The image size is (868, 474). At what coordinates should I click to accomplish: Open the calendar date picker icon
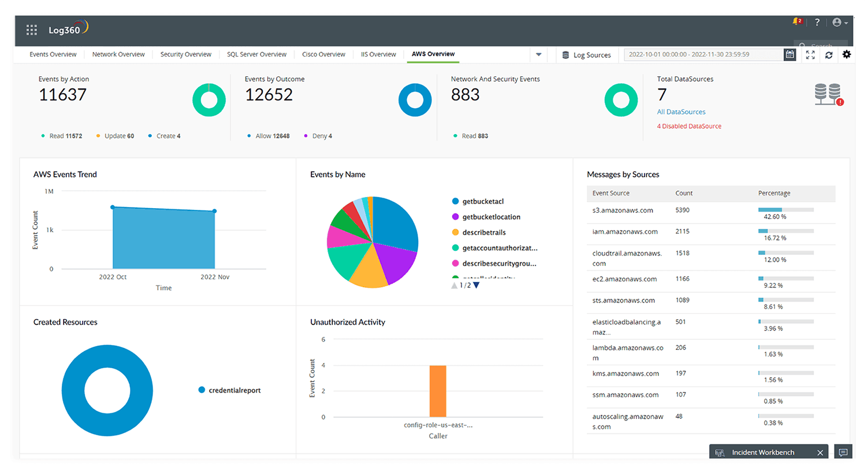click(789, 54)
